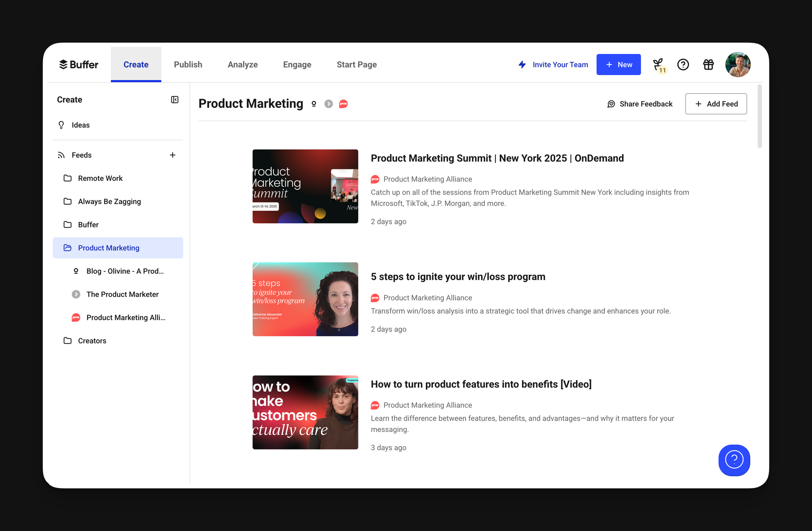
Task: Click the vertical scrollbar on the right
Action: tap(759, 117)
